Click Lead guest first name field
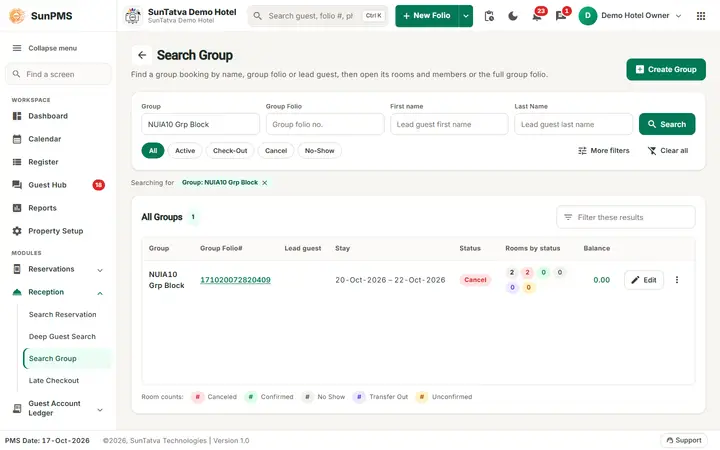The image size is (720, 450). (449, 124)
